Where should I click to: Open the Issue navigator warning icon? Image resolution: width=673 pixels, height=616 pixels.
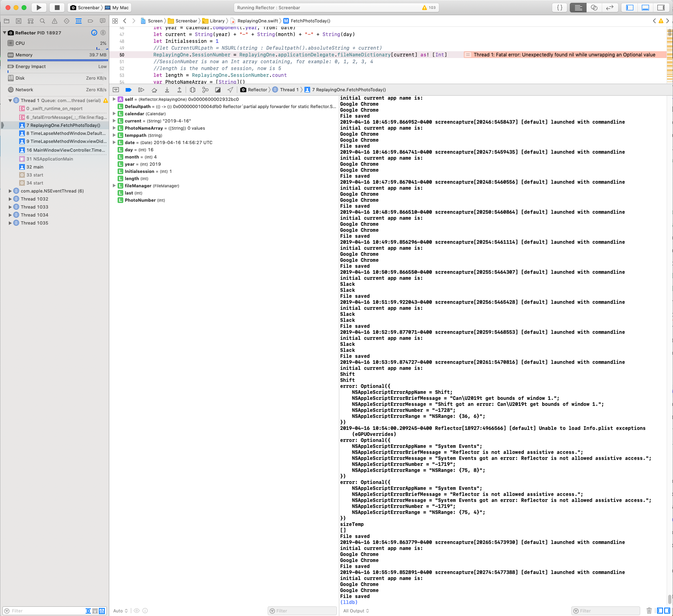click(54, 21)
